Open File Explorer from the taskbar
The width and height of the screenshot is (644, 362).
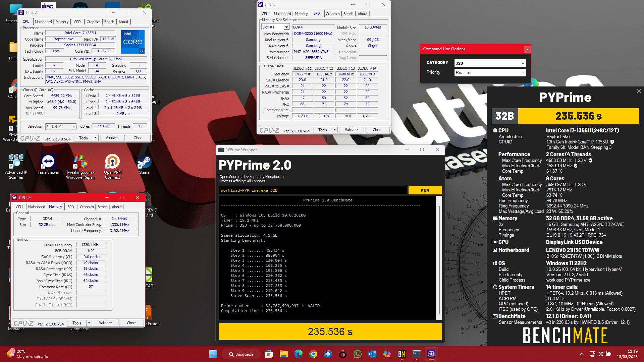(284, 354)
